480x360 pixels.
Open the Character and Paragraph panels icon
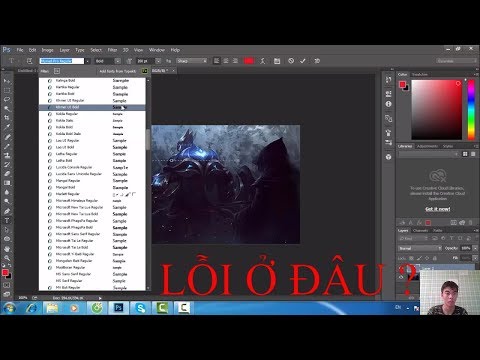click(x=277, y=61)
